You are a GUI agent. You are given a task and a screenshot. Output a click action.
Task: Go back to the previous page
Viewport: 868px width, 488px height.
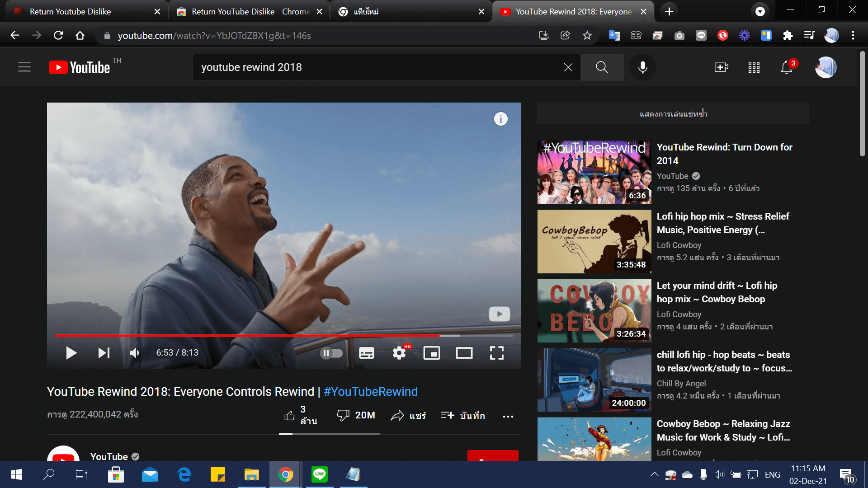pyautogui.click(x=15, y=35)
